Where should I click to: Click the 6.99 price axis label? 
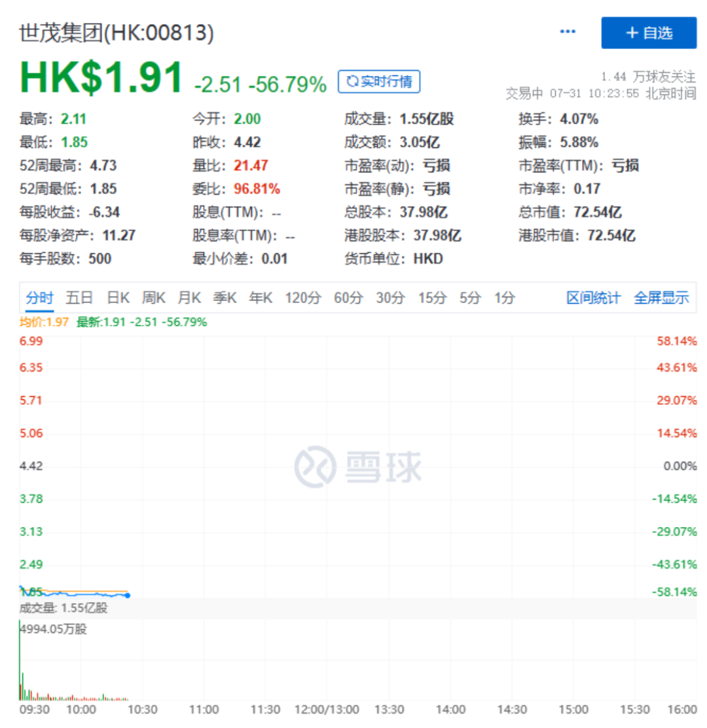[x=31, y=341]
